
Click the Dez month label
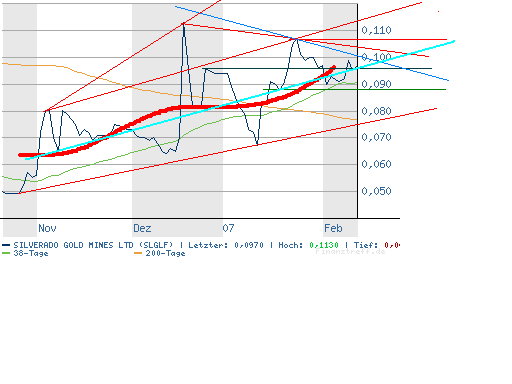point(142,228)
